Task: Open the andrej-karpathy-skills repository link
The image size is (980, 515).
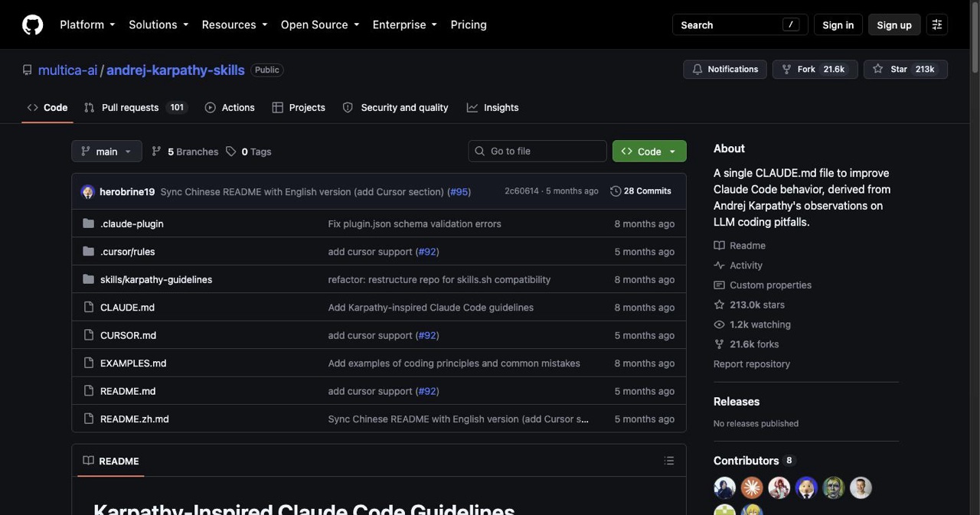Action: click(x=175, y=70)
